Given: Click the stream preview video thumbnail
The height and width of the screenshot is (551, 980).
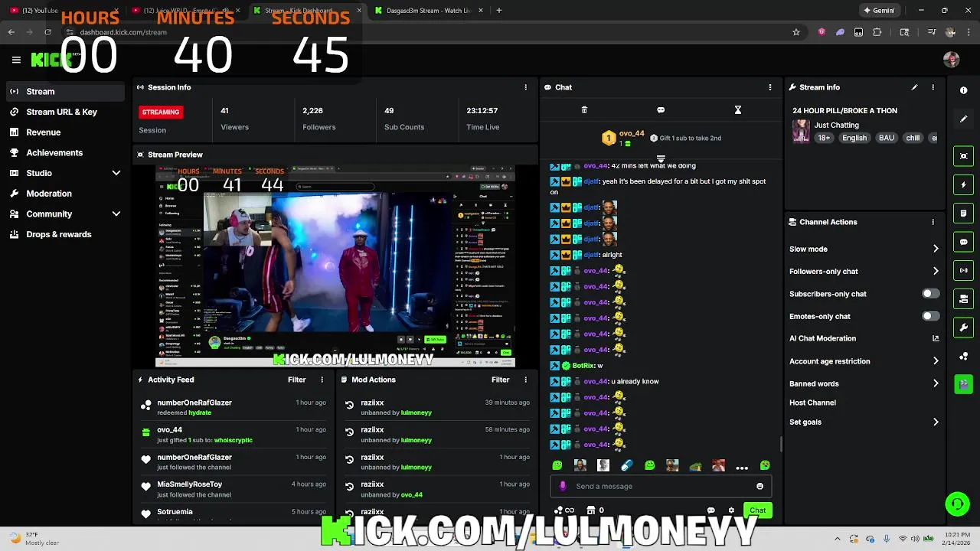Looking at the screenshot, I should click(x=335, y=266).
